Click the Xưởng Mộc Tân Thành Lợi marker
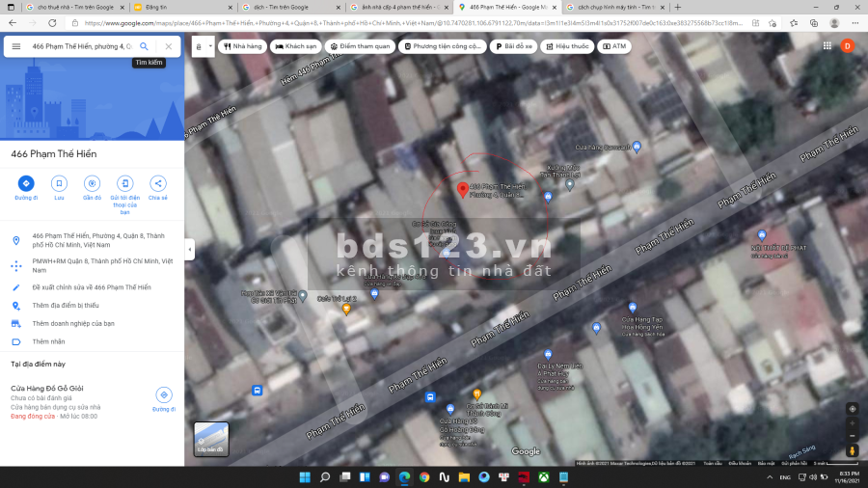The image size is (868, 488). [570, 185]
